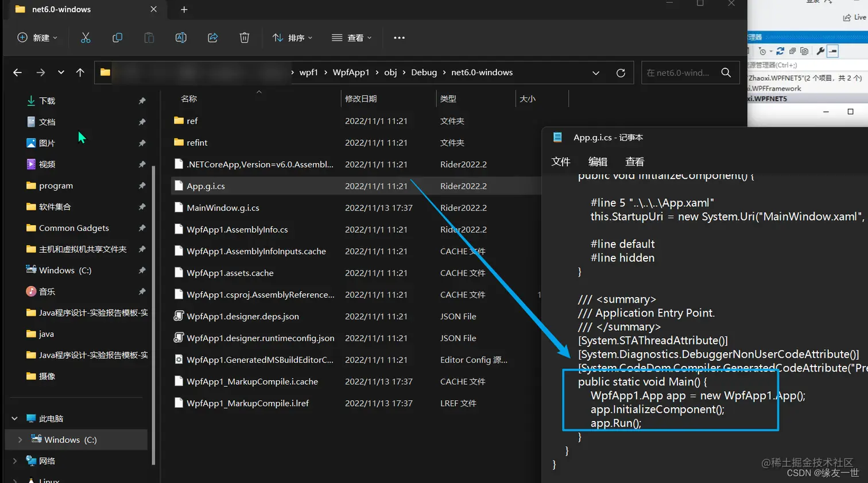Open 视频 in the navigation pane
This screenshot has width=868, height=483.
pos(47,164)
